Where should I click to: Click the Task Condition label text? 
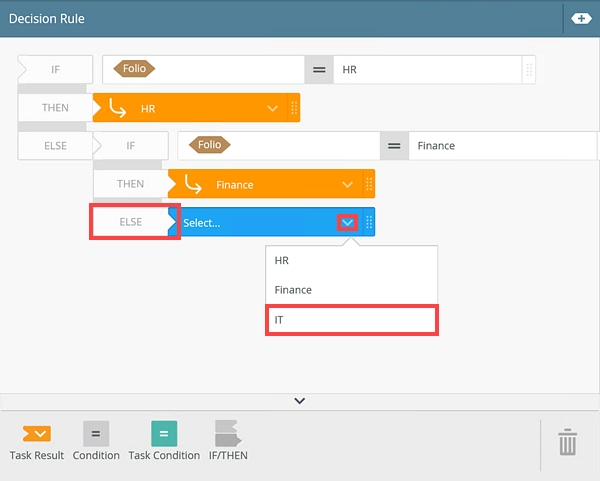coord(164,455)
